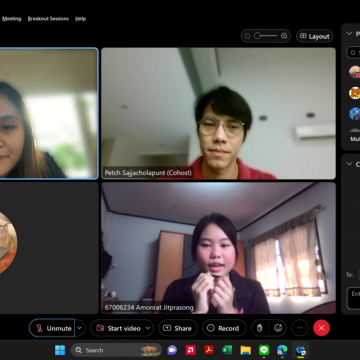Select Petch Sajjacholapunt's video tile
The height and width of the screenshot is (360, 360).
(218, 113)
